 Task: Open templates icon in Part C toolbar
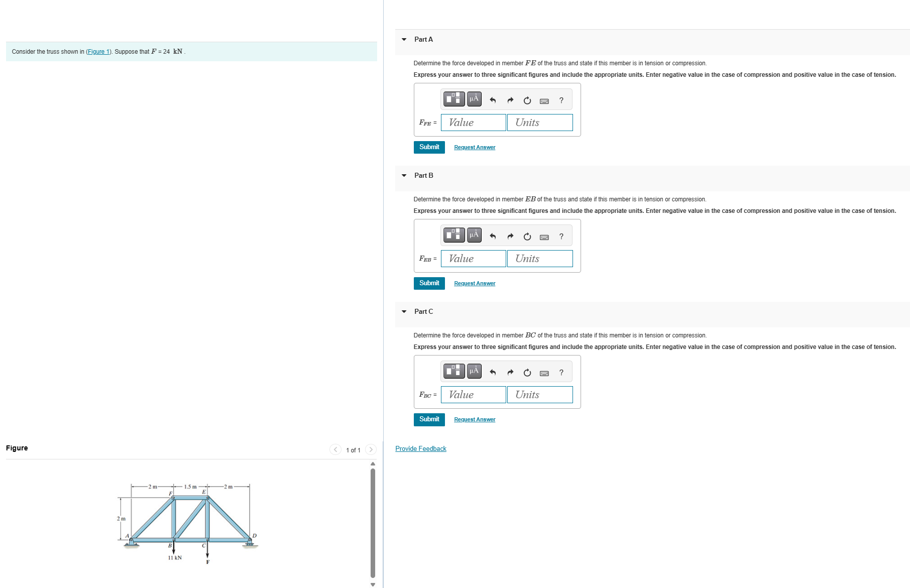454,371
